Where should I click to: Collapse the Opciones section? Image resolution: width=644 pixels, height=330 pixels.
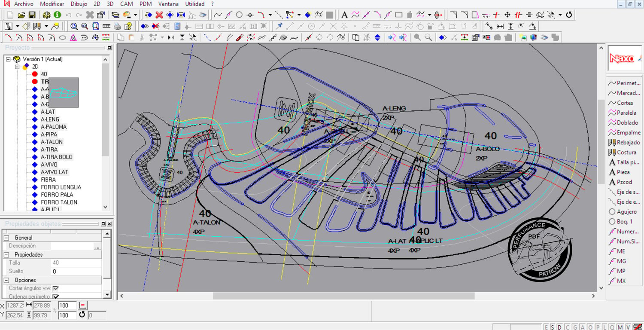(6, 280)
